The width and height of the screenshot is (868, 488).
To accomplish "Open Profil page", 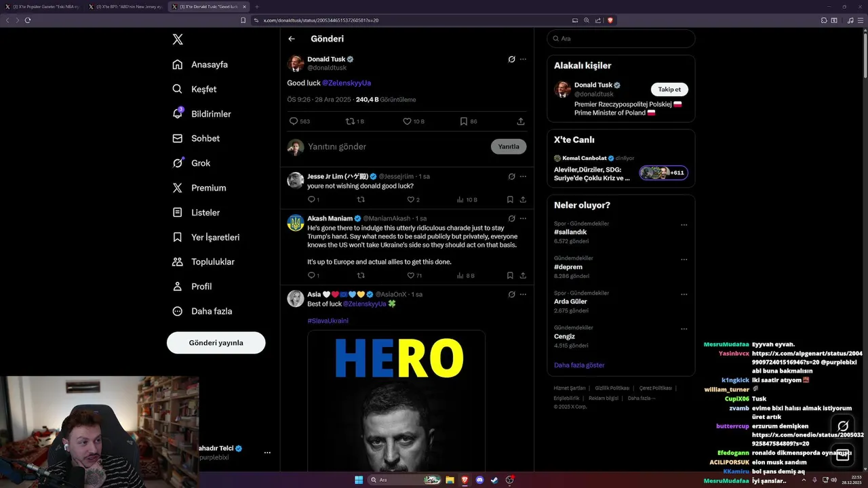I will click(192, 286).
